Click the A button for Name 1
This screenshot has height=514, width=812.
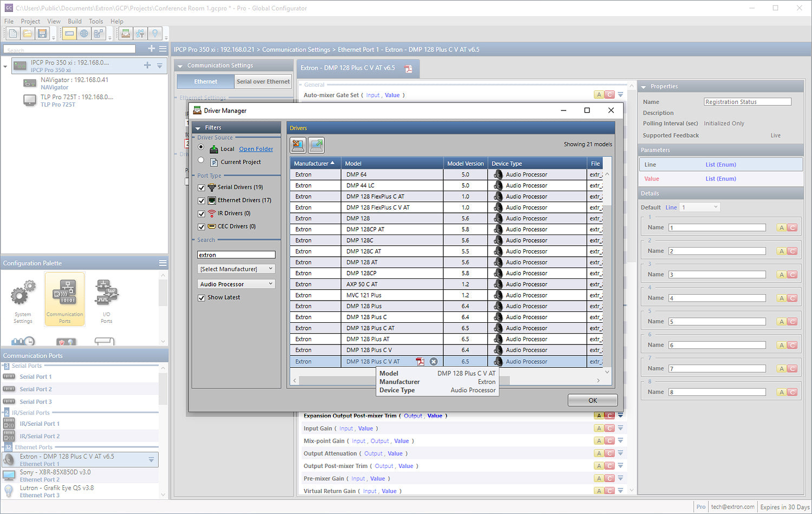pos(781,228)
